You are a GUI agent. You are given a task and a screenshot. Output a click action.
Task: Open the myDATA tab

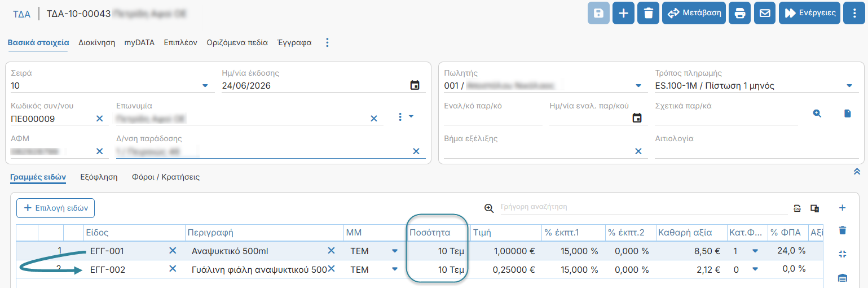tap(139, 42)
